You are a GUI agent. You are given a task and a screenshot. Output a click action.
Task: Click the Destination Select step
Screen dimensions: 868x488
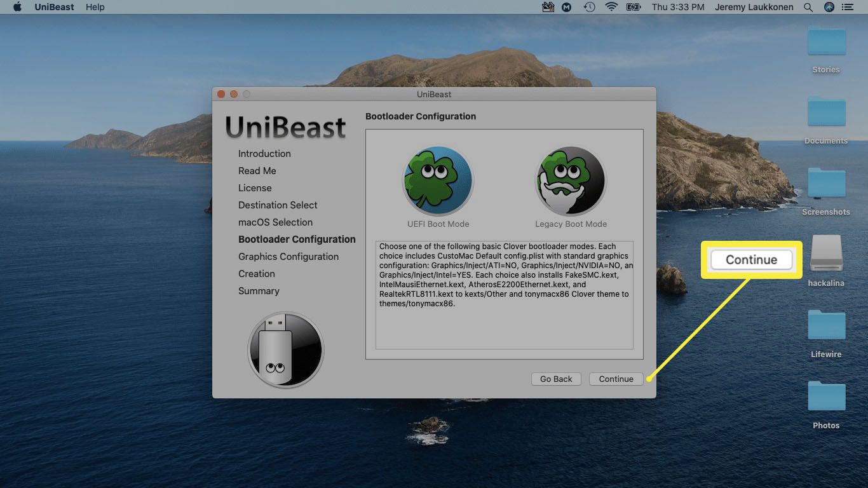[278, 205]
